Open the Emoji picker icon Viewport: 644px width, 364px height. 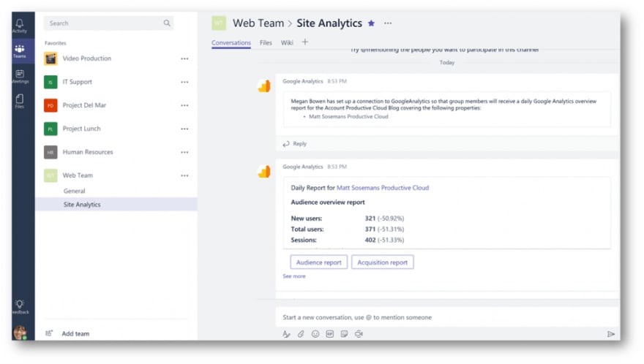[x=315, y=334]
